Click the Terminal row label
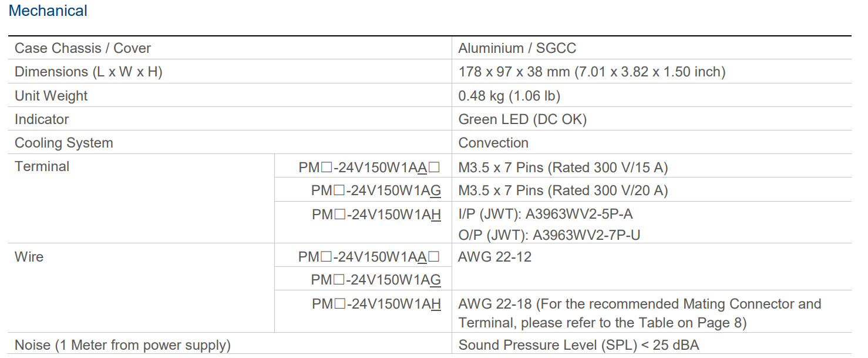 [42, 166]
